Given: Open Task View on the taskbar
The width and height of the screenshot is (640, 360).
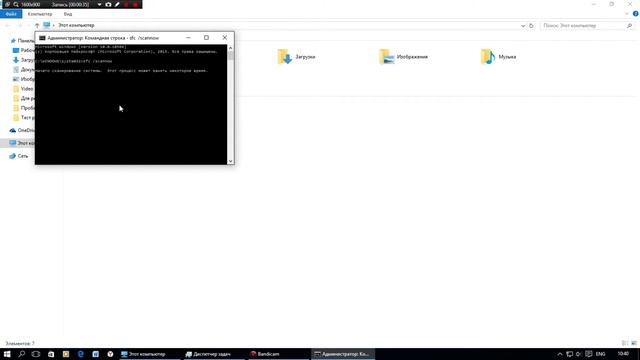Looking at the screenshot, I should tap(36, 354).
